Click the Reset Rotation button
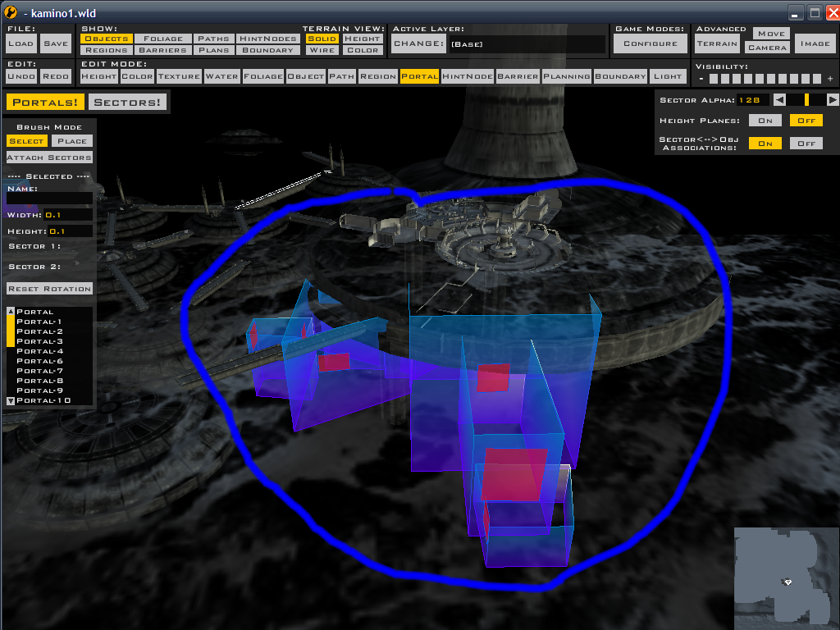The height and width of the screenshot is (630, 840). pos(50,289)
